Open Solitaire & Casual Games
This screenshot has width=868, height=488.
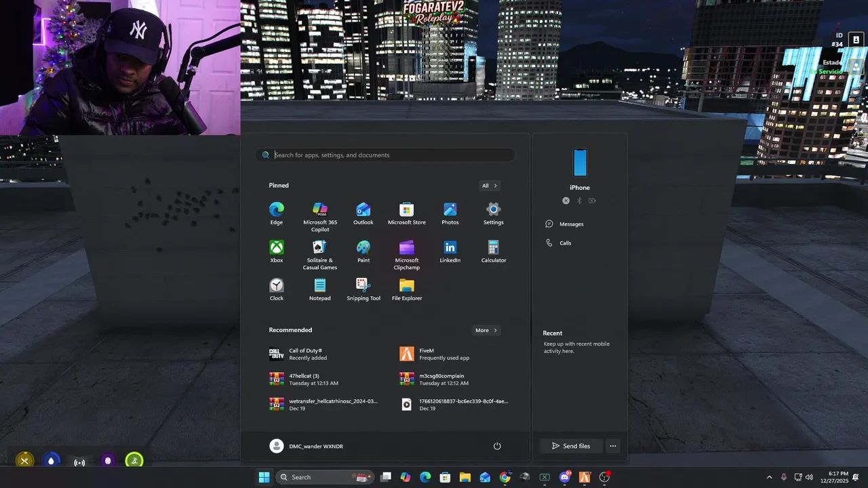[x=320, y=255]
